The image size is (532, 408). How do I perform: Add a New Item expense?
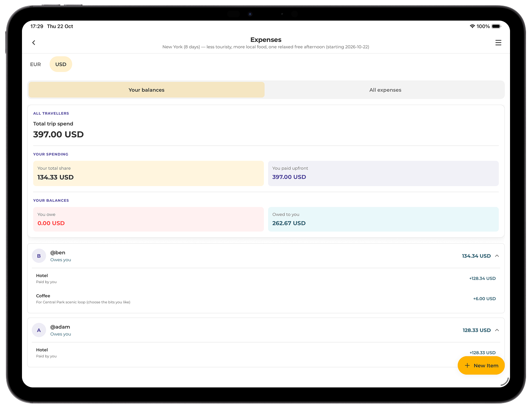pyautogui.click(x=481, y=365)
